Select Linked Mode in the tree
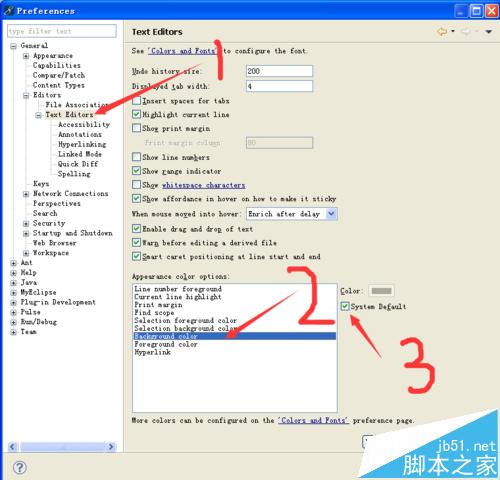The height and width of the screenshot is (480, 500). tap(80, 154)
